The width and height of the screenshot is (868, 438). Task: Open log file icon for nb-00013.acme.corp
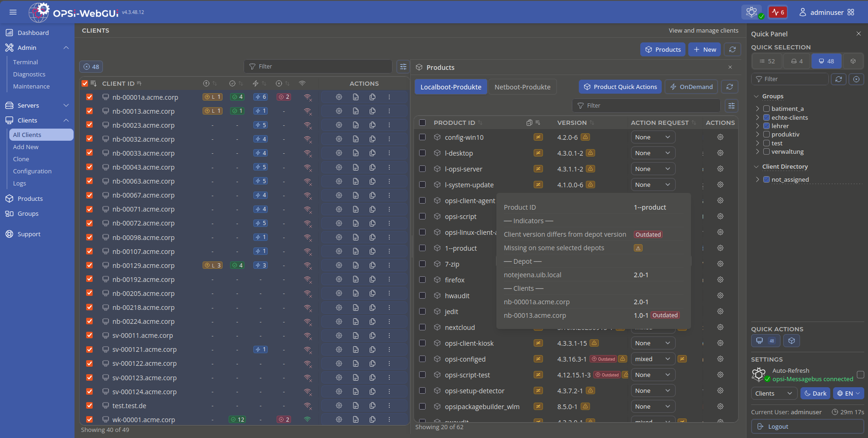point(356,111)
